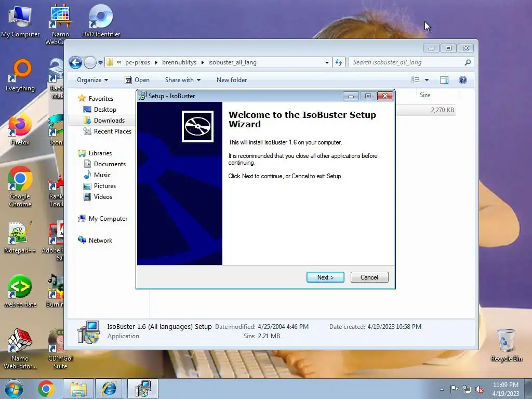This screenshot has height=399, width=532.
Task: Click search magnifier icon in Explorer
Action: (468, 62)
